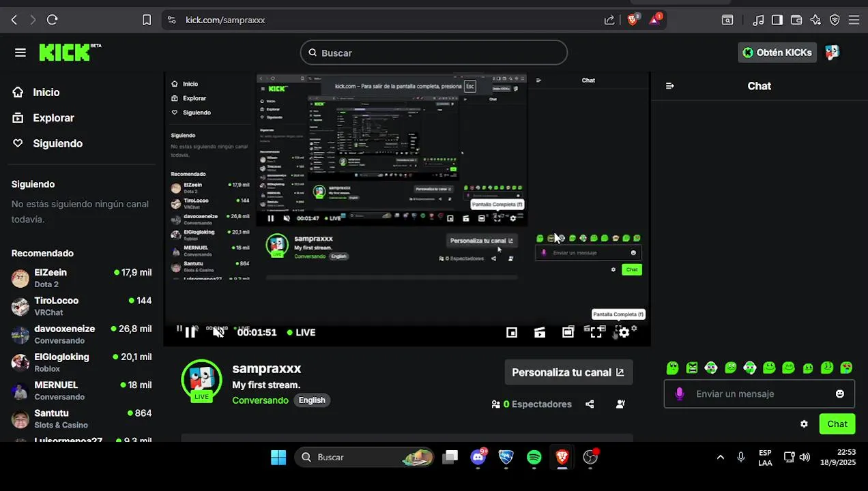This screenshot has height=491, width=868.
Task: Open Spotify from the taskbar
Action: [534, 457]
